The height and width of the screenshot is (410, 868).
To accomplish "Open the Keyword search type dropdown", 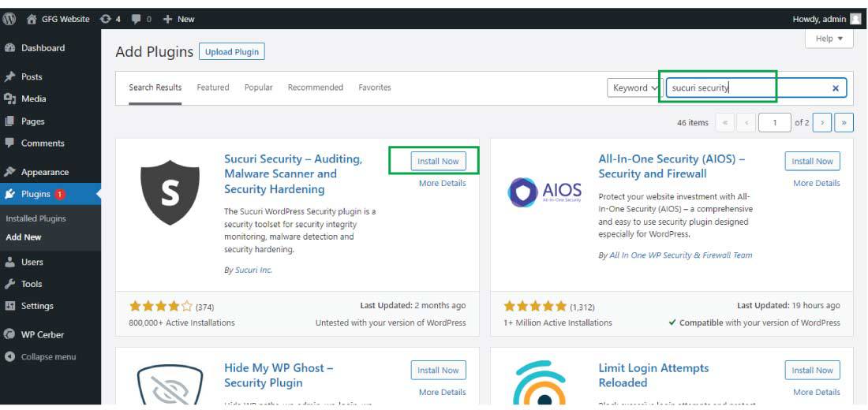I will click(634, 88).
